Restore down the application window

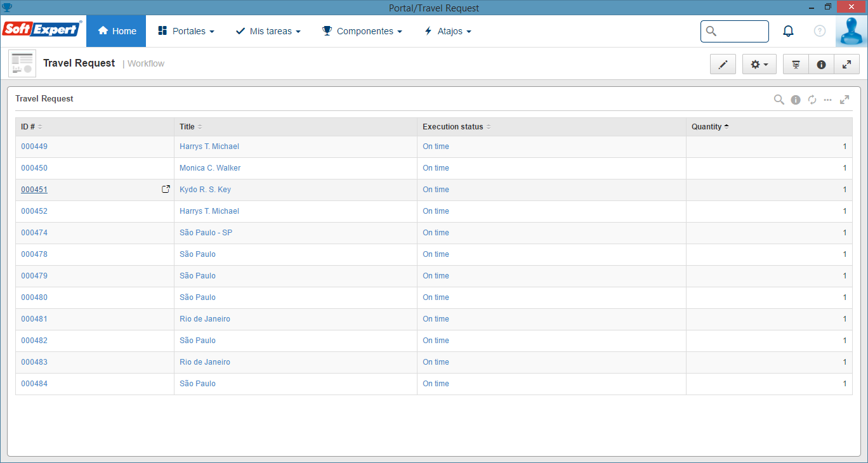828,6
